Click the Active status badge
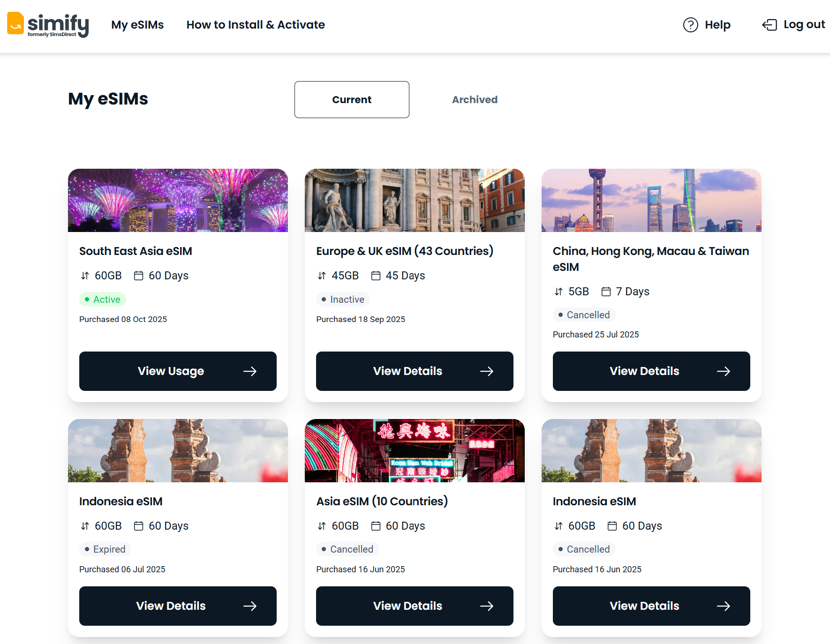This screenshot has height=644, width=830. (102, 300)
